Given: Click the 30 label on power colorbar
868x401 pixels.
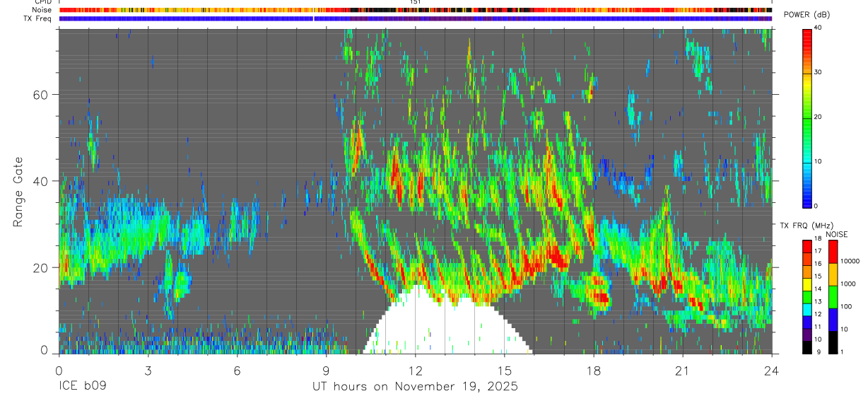Looking at the screenshot, I should (818, 72).
